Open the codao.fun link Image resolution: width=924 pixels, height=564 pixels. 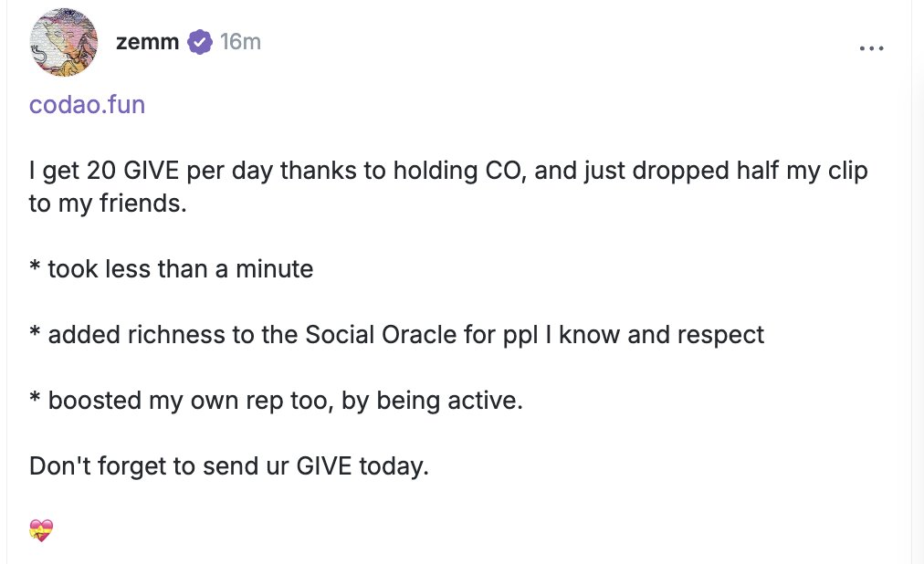[x=88, y=105]
